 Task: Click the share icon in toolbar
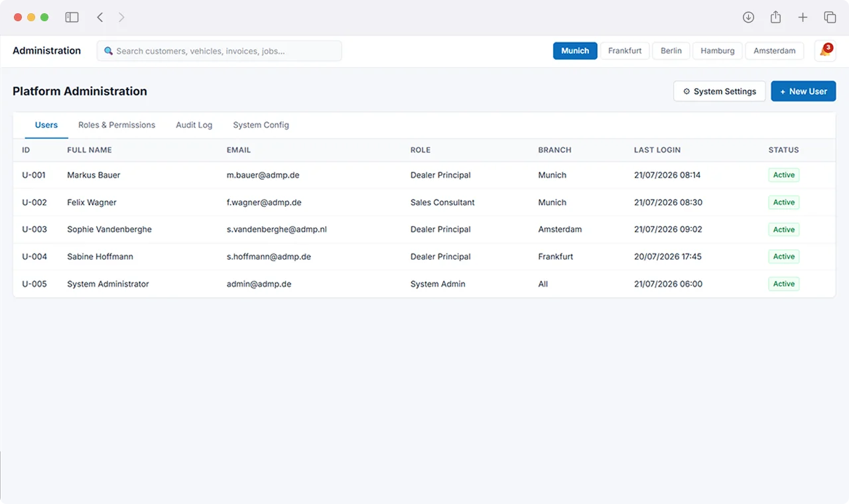[775, 17]
